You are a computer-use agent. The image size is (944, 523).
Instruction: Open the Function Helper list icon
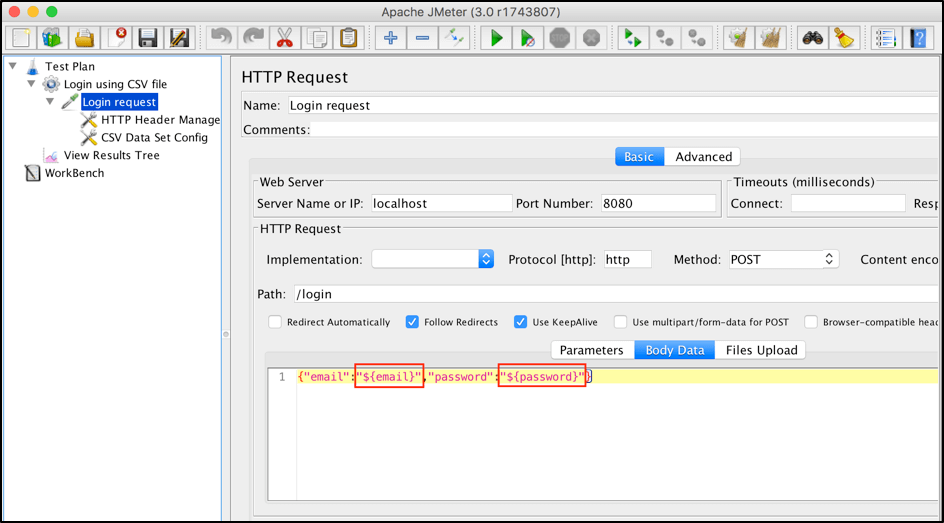tap(886, 38)
